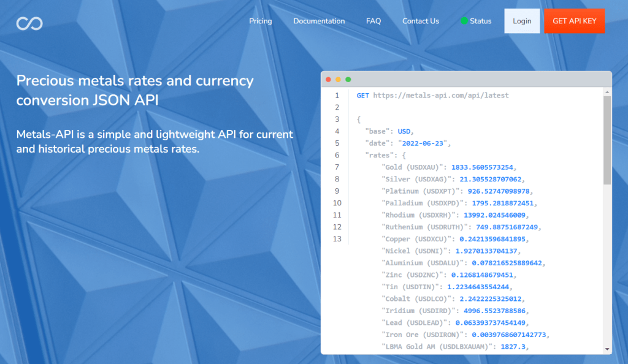Click the metals-api.com/api/latest URL
Image resolution: width=628 pixels, height=364 pixels.
click(x=440, y=95)
